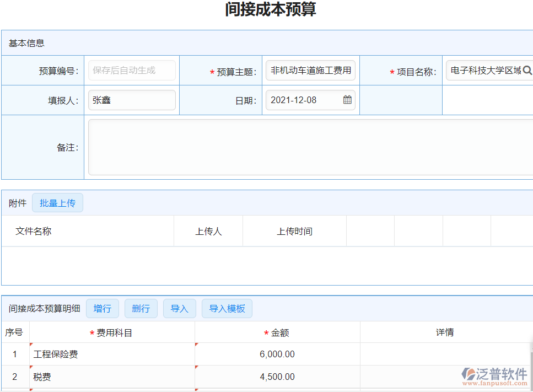Viewport: 533px width, 392px height.
Task: Click the 上传时间 column header
Action: [294, 230]
